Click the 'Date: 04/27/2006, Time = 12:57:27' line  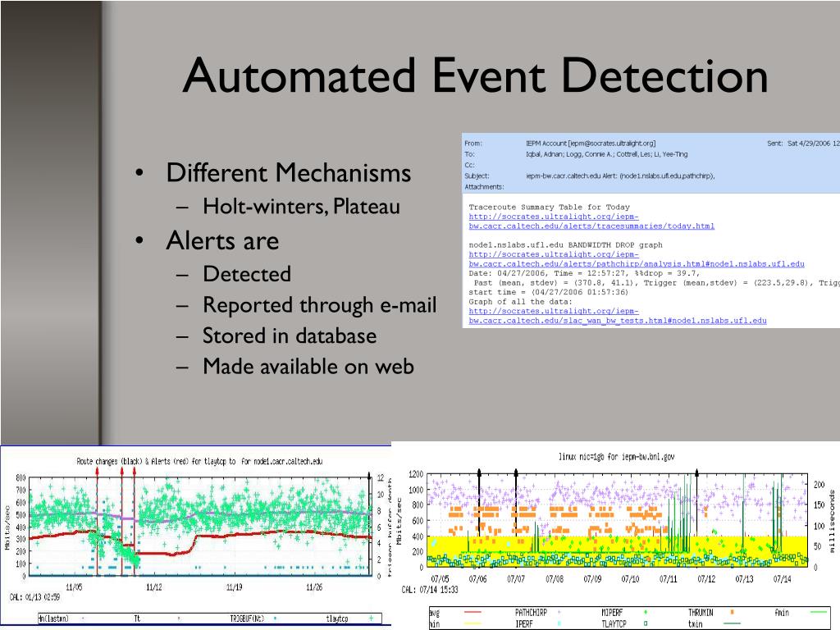point(584,273)
